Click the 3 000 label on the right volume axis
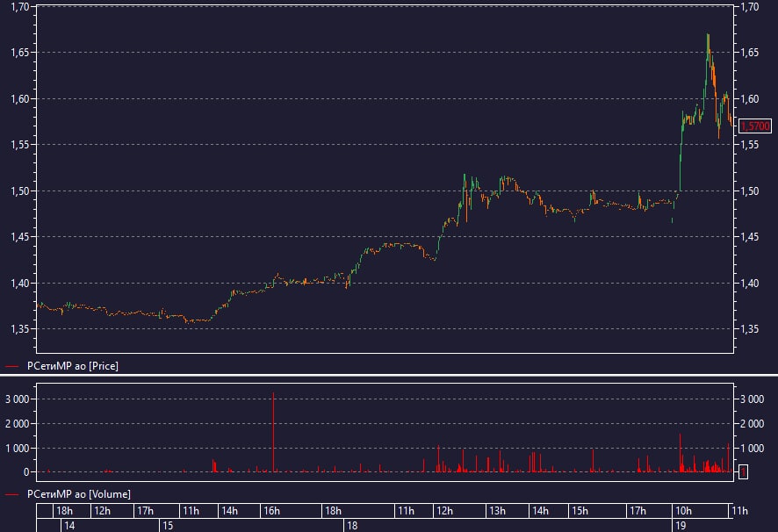Viewport: 778px width, 532px height. (x=753, y=399)
